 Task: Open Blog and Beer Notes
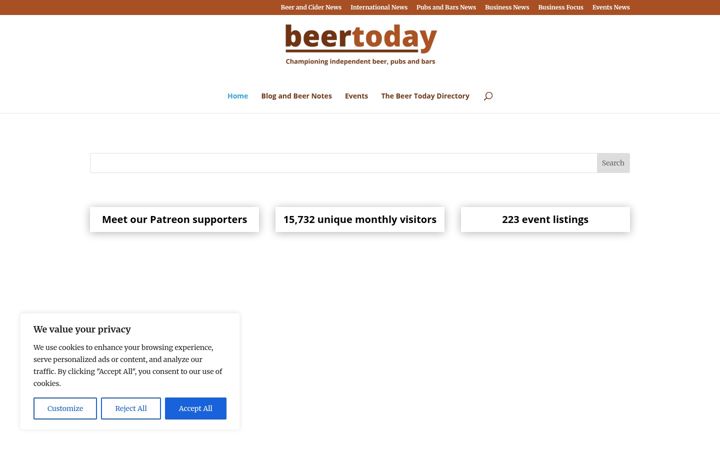click(296, 96)
